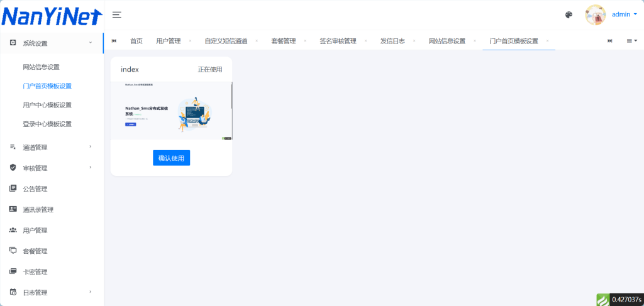Image resolution: width=644 pixels, height=306 pixels.
Task: Click the 确认使用 button
Action: click(171, 158)
